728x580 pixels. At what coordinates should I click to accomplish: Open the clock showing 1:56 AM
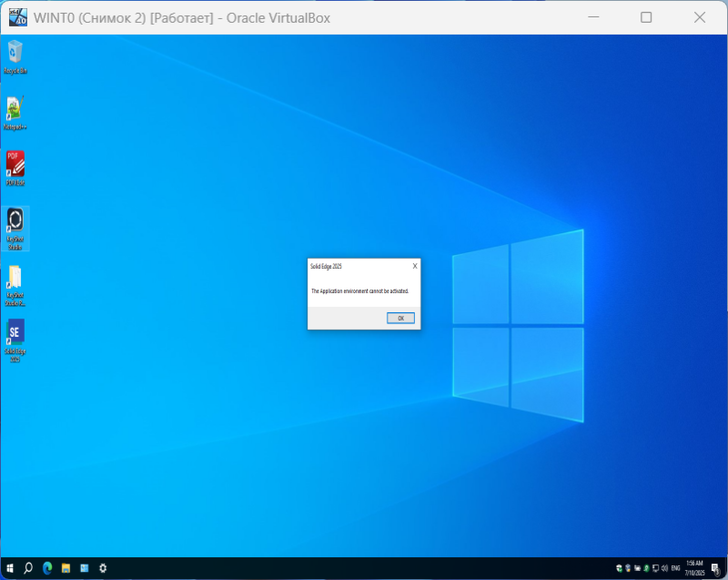694,568
